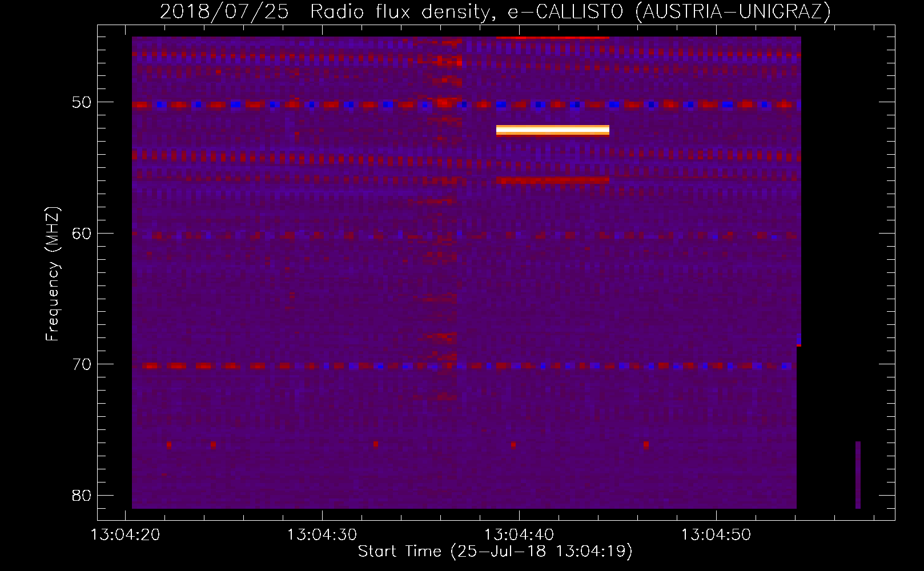Click the 13:04:20 time tick label
The width and height of the screenshot is (924, 571).
(x=126, y=535)
